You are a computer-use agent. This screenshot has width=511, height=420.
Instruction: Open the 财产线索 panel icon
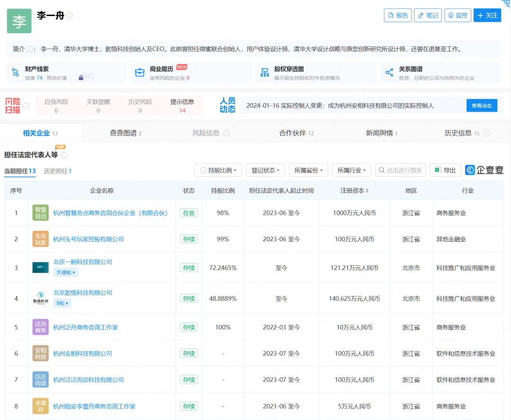click(16, 72)
